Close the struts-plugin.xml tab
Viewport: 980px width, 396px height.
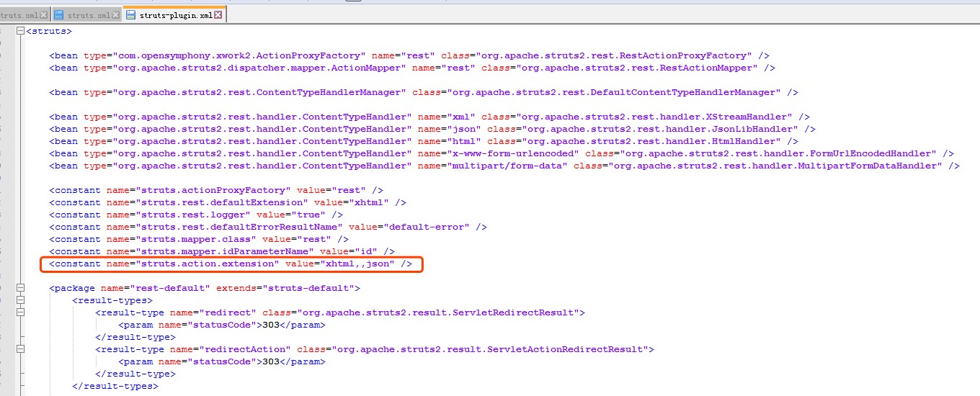point(219,14)
